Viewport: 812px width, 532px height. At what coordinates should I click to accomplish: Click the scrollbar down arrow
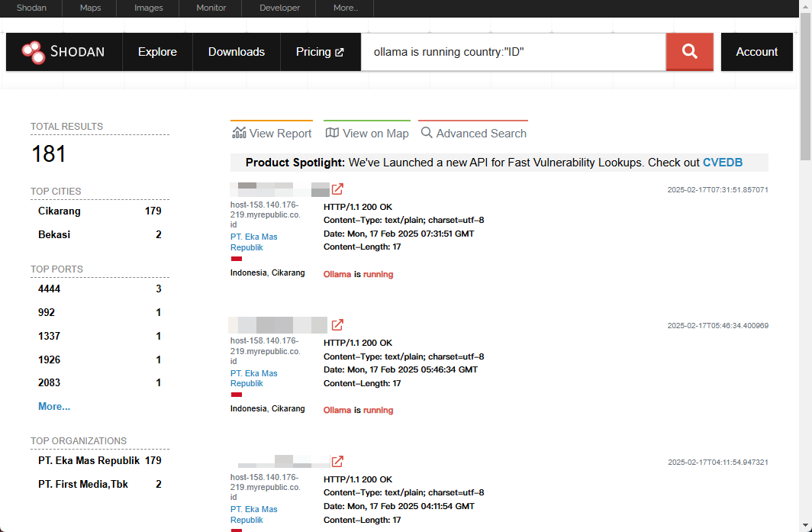(x=806, y=526)
